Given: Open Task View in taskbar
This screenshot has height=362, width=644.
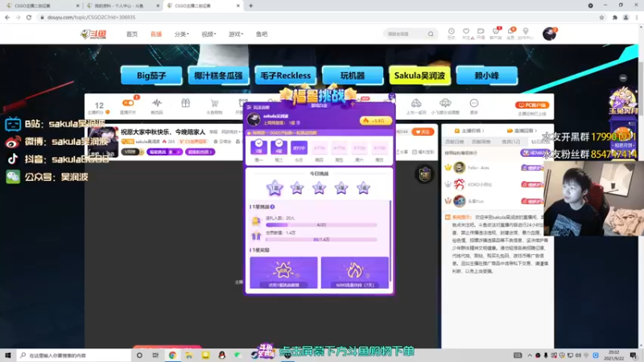Looking at the screenshot, I should 155,356.
